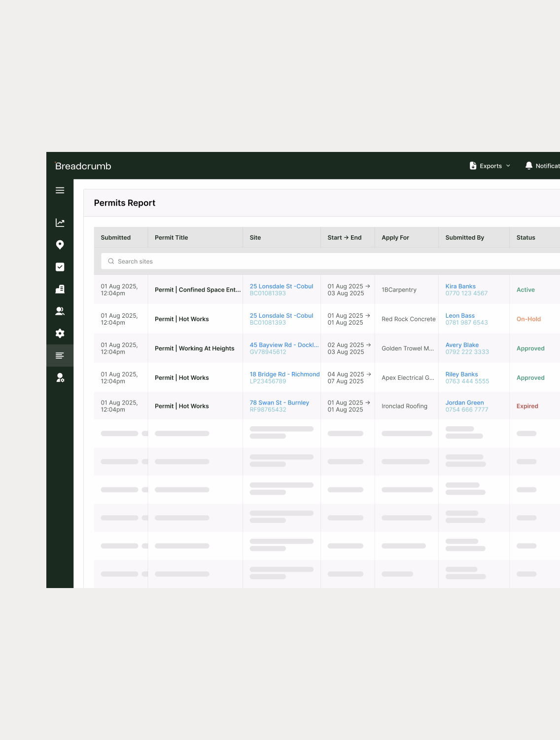
Task: Open the user admin settings sidebar icon
Action: coord(60,378)
